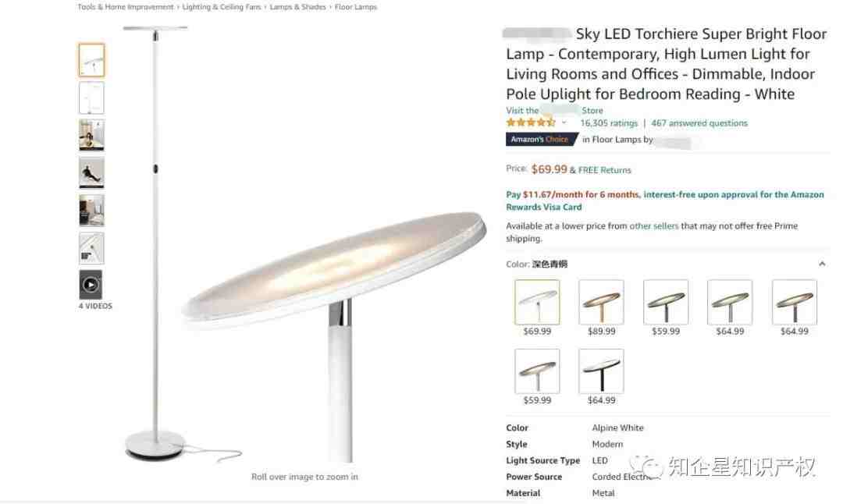Play the product video thumbnail
This screenshot has width=843, height=504.
coord(91,285)
